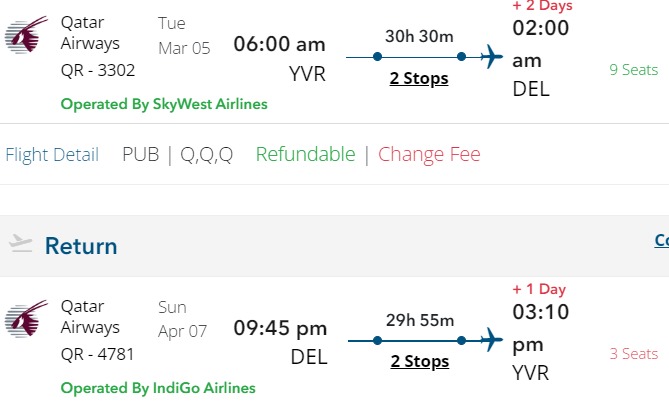Image resolution: width=669 pixels, height=405 pixels.
Task: Open the Flight Detail link
Action: [52, 154]
